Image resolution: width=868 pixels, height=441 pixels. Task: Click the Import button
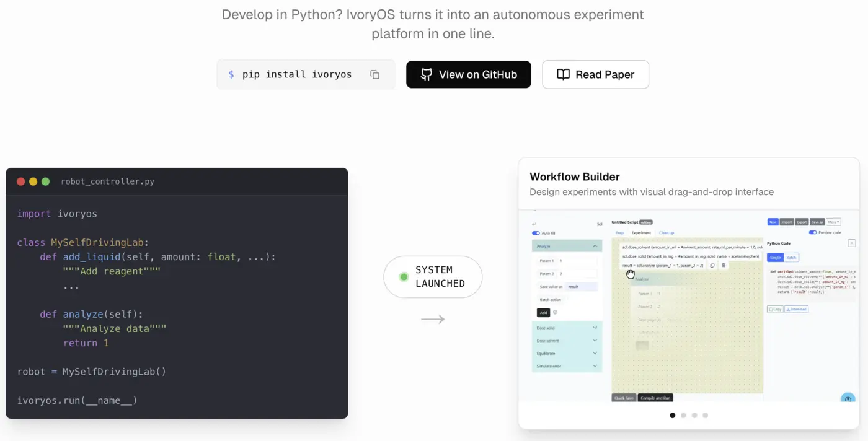[787, 222]
